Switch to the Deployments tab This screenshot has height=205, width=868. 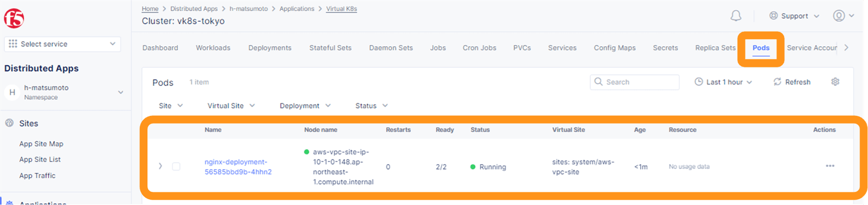point(270,48)
